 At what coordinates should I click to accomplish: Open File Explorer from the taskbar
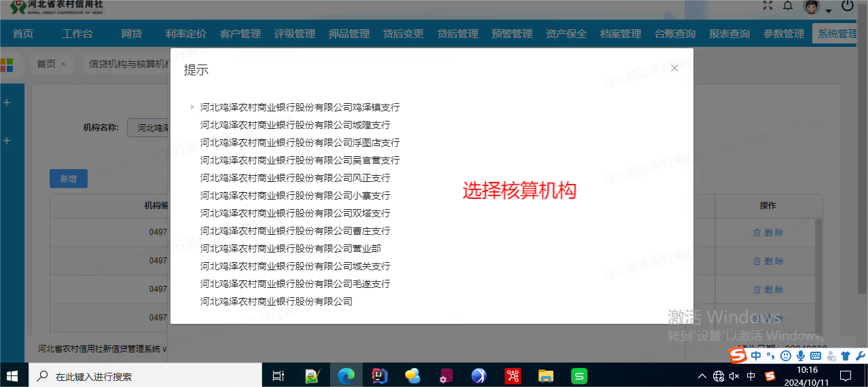click(545, 375)
